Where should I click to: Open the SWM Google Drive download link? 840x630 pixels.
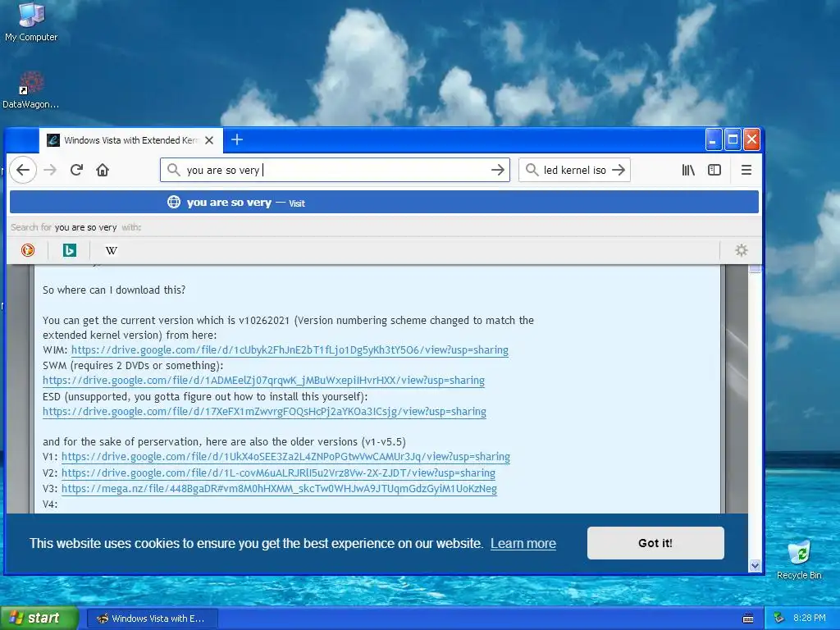(263, 381)
